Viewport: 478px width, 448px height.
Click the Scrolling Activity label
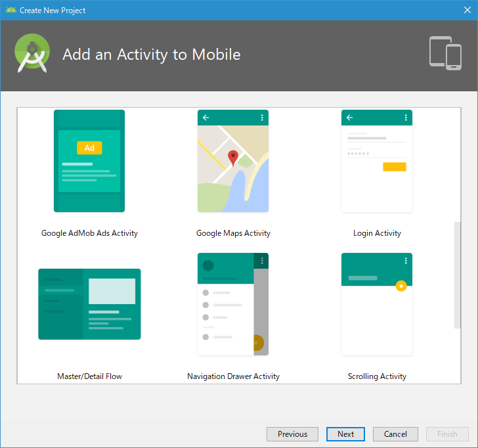(x=377, y=376)
